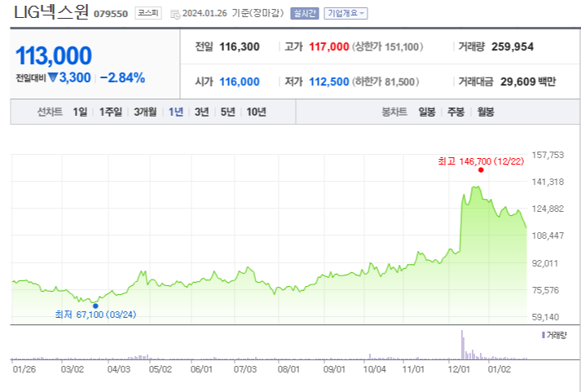This screenshot has width=581, height=392.
Task: Click the 06/01 date axis label
Action: coord(201,369)
